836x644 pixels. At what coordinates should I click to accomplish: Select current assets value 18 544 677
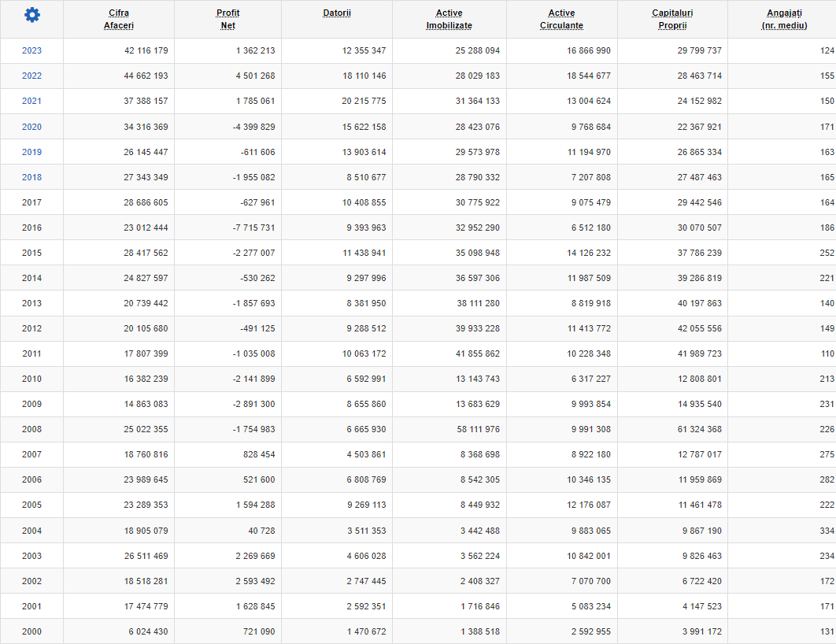point(589,76)
